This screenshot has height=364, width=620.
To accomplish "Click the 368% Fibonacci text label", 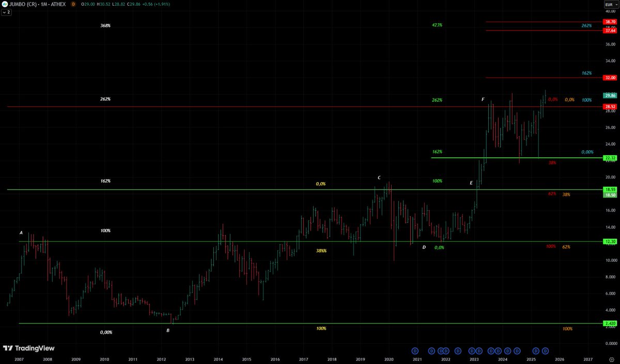I will click(x=105, y=25).
